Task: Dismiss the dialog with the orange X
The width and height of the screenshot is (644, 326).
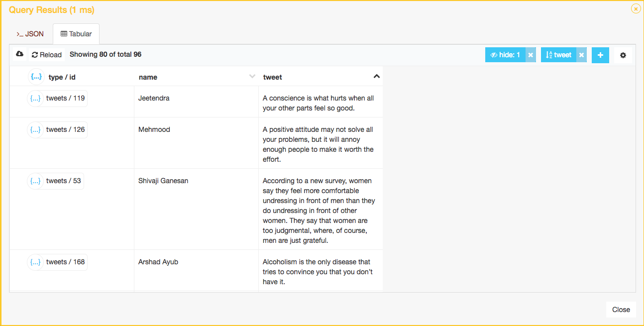Action: 636,8
